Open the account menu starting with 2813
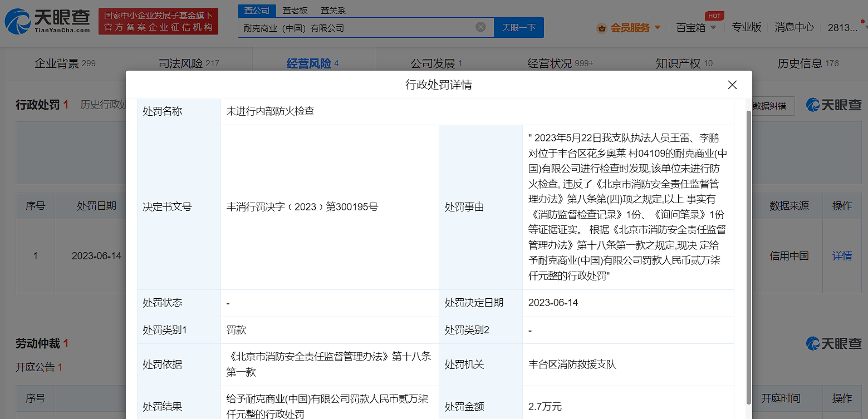868x419 pixels. [x=842, y=27]
